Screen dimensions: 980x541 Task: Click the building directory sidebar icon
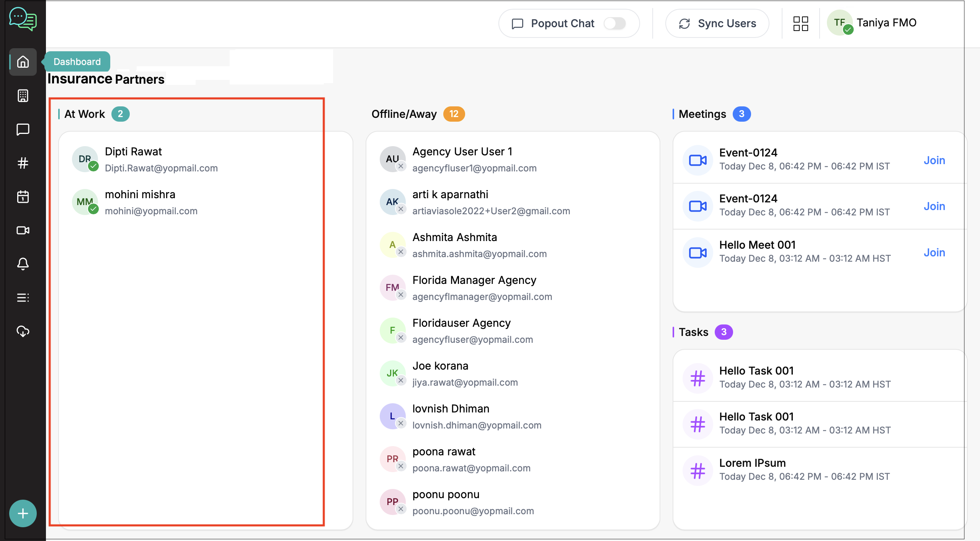pos(23,96)
